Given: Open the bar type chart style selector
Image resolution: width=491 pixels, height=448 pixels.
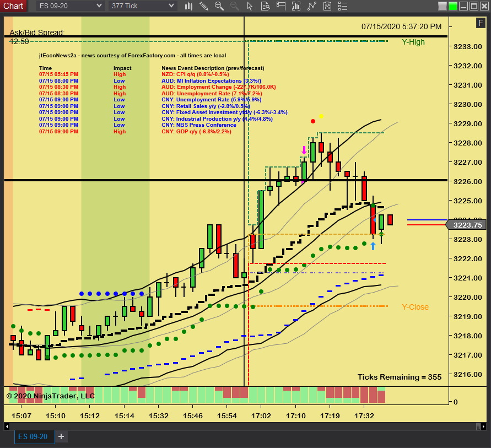Looking at the screenshot, I should (x=188, y=6).
